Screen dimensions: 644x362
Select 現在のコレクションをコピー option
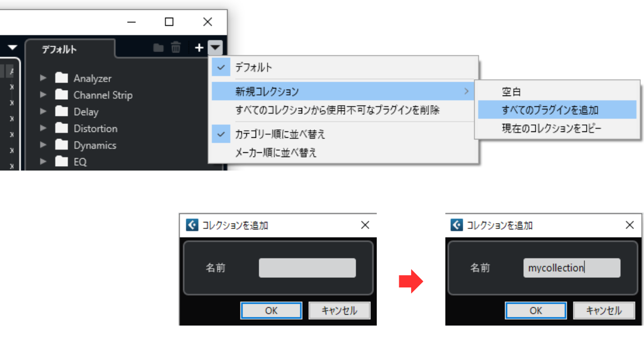(x=551, y=129)
